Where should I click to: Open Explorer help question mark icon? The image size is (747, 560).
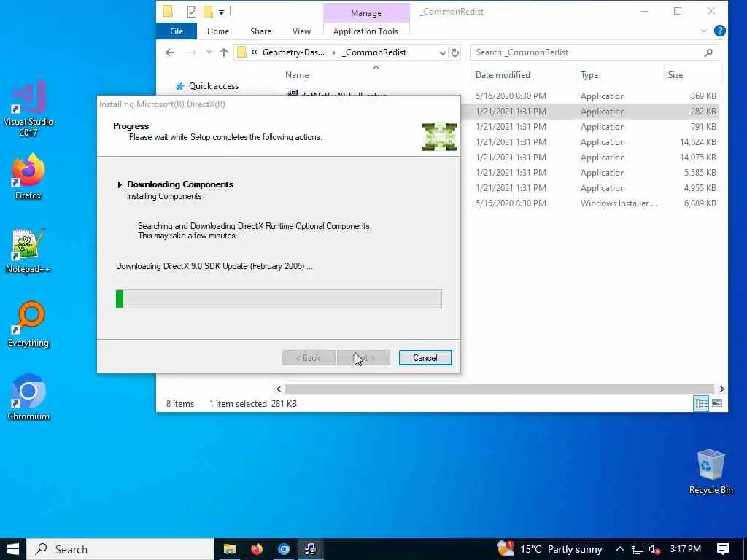click(720, 31)
